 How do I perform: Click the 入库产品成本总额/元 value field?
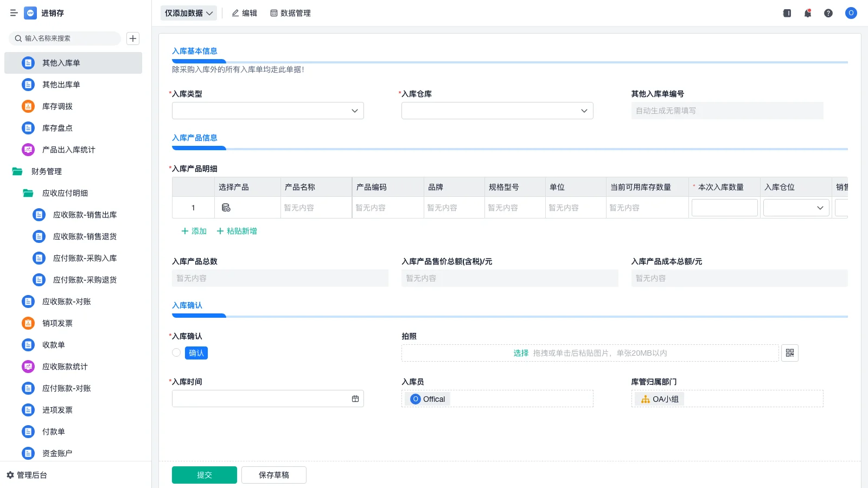click(x=739, y=278)
